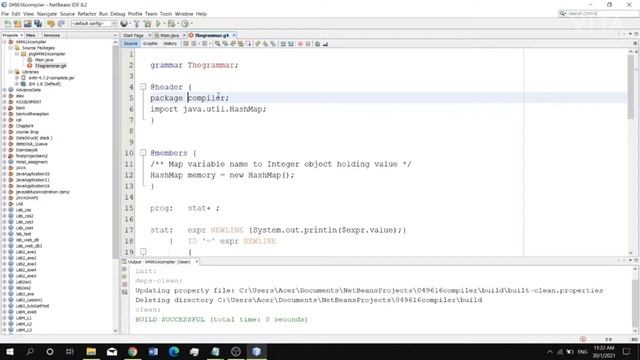This screenshot has width=640, height=360.
Task: Open the File menu
Action: 5,14
